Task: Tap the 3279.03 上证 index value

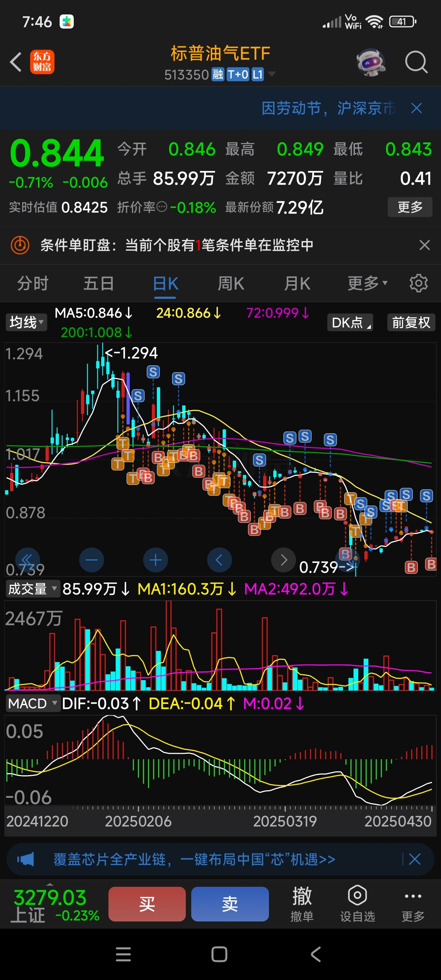Action: click(50, 898)
